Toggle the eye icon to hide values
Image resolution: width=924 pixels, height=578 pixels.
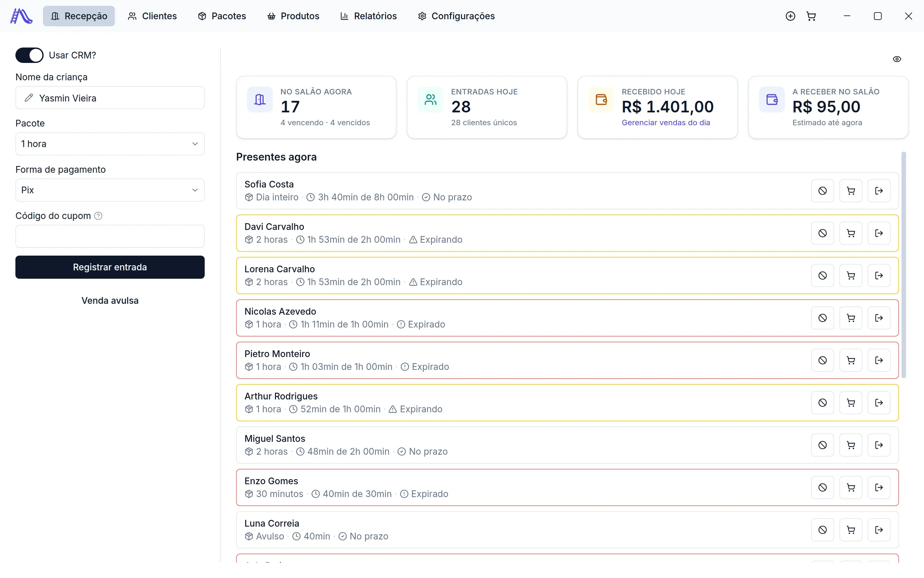897,59
